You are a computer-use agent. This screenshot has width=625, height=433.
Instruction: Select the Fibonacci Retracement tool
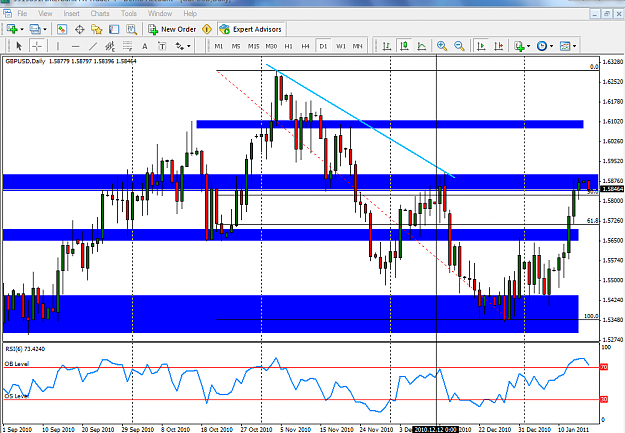pyautogui.click(x=127, y=46)
